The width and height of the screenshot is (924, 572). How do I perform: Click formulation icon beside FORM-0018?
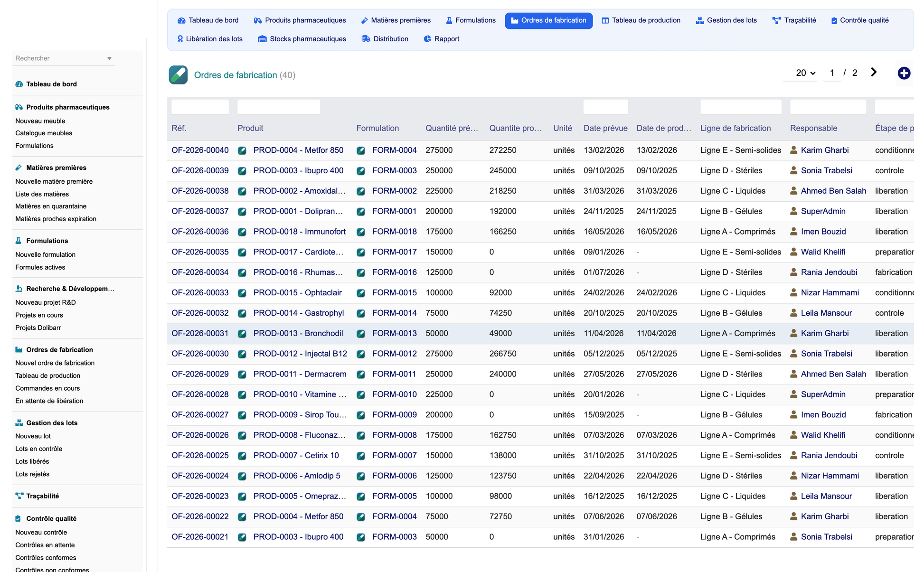[x=361, y=232]
